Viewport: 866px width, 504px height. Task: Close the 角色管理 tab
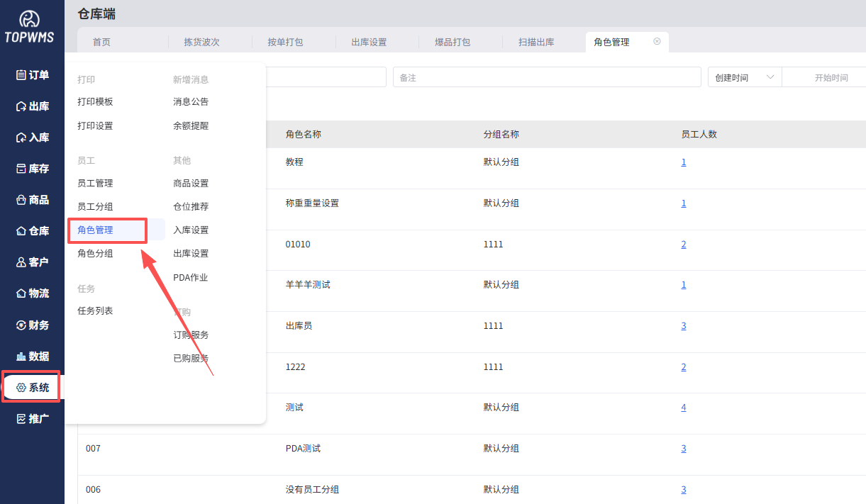click(x=657, y=42)
